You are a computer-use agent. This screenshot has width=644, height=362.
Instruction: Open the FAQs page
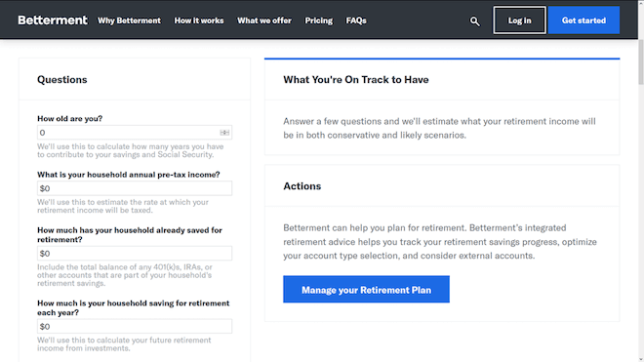[x=356, y=20]
